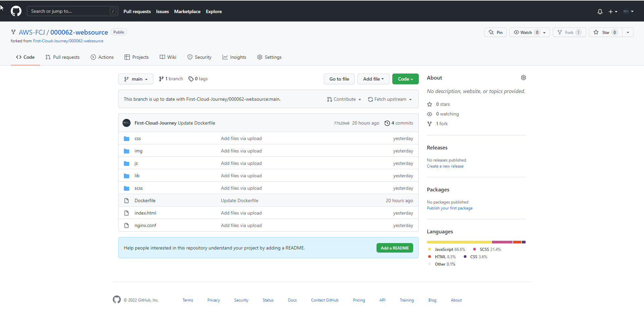This screenshot has width=644, height=322.
Task: Open the Wiki tab
Action: click(x=168, y=57)
